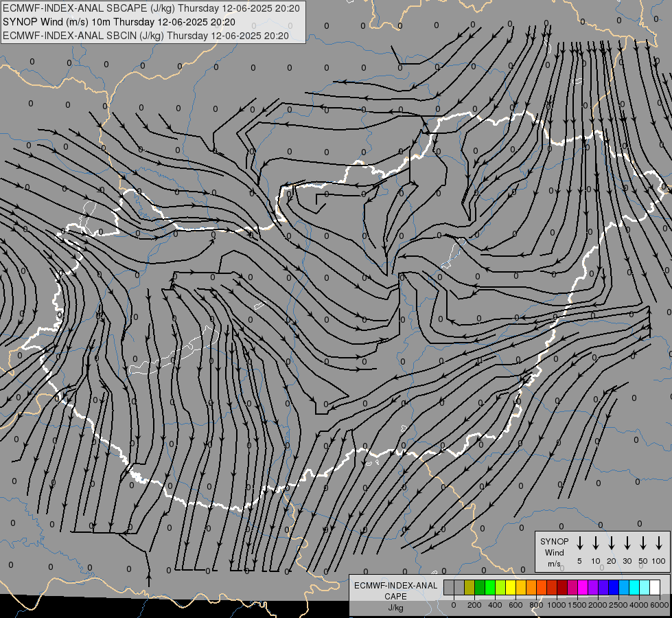This screenshot has width=672, height=618.
Task: Click the 400 value on CAPE scale
Action: [495, 605]
